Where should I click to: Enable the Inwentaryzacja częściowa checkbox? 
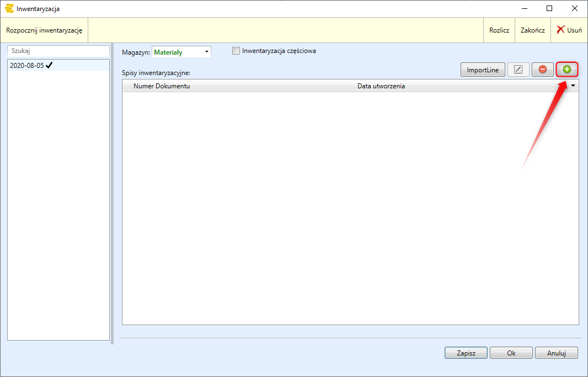point(237,51)
